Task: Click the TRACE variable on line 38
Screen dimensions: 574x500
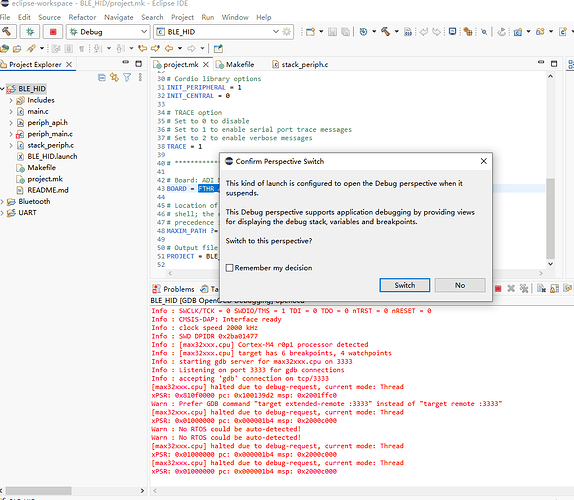Action: [x=176, y=146]
